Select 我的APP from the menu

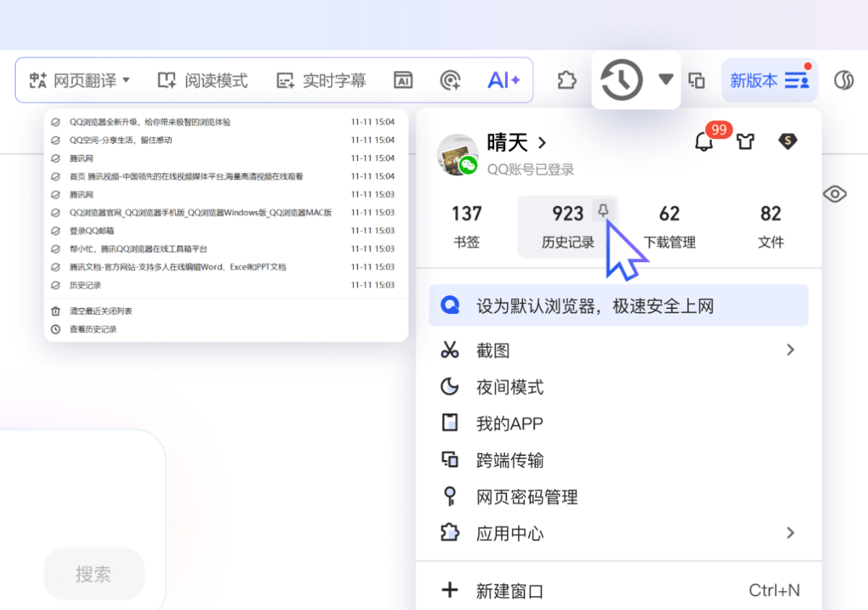click(510, 423)
